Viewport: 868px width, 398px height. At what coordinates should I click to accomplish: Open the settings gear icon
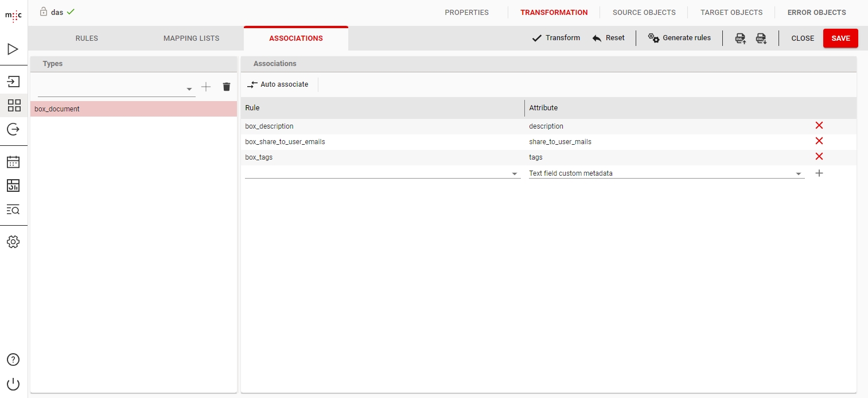coord(13,242)
